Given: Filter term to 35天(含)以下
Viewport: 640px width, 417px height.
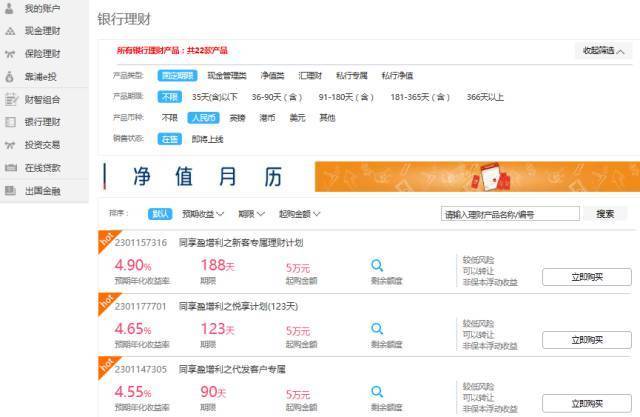Looking at the screenshot, I should point(215,97).
